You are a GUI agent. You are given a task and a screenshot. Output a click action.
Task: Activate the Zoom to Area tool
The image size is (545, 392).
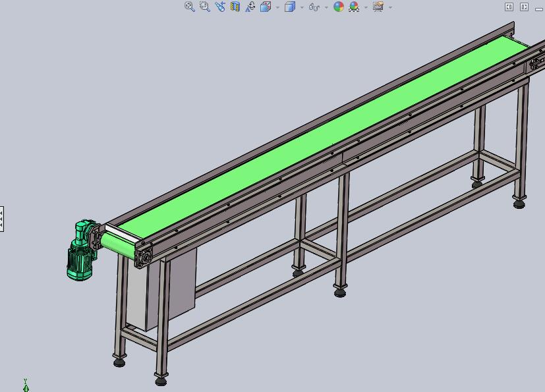[x=205, y=7]
